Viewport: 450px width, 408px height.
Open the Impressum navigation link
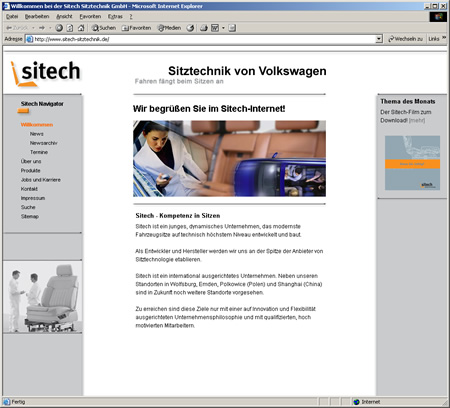click(33, 198)
